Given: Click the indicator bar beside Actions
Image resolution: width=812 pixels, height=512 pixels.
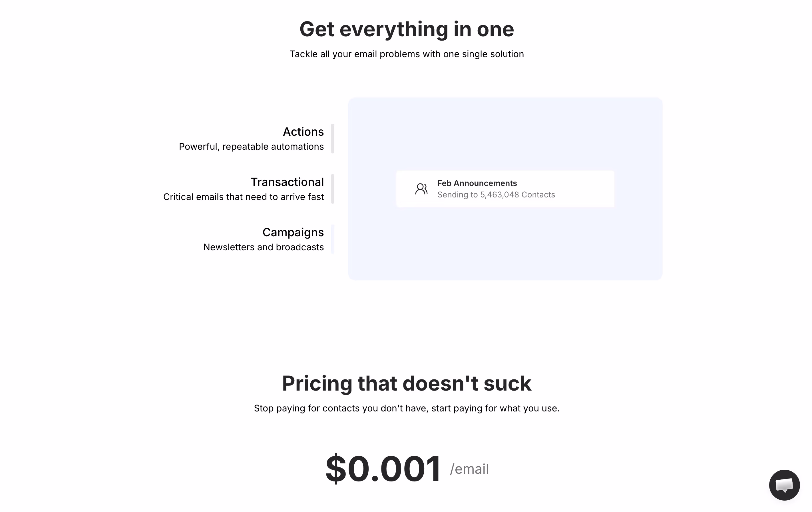Looking at the screenshot, I should 333,138.
